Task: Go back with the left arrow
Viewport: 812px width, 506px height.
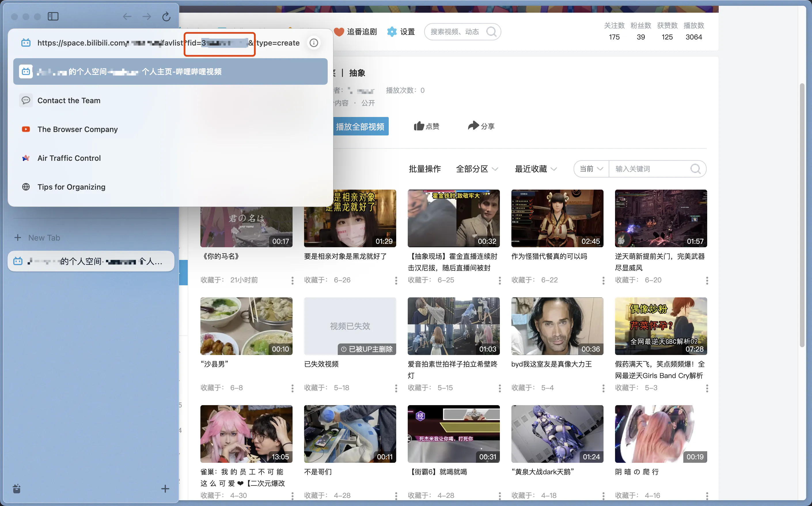Action: click(x=127, y=16)
